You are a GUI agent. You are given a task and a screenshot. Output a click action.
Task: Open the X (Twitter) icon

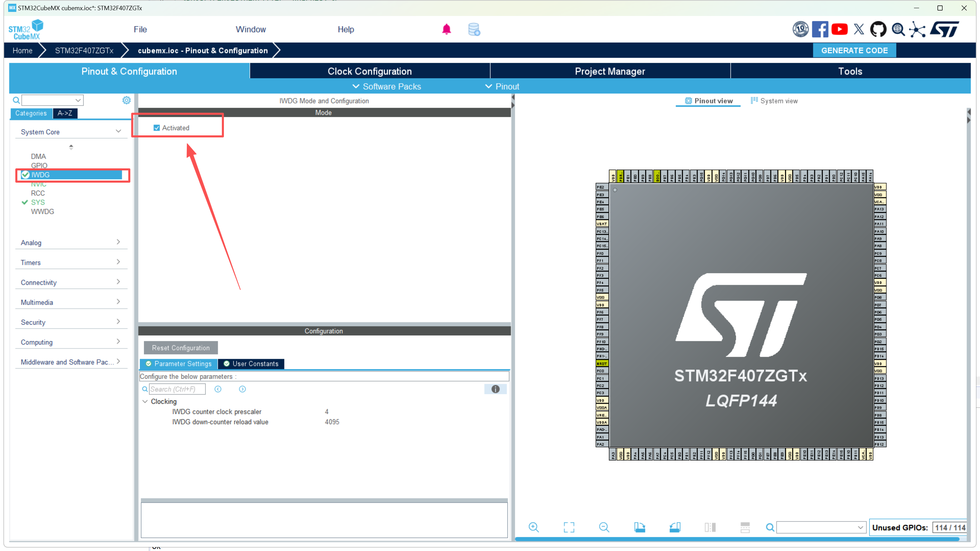[x=859, y=29]
